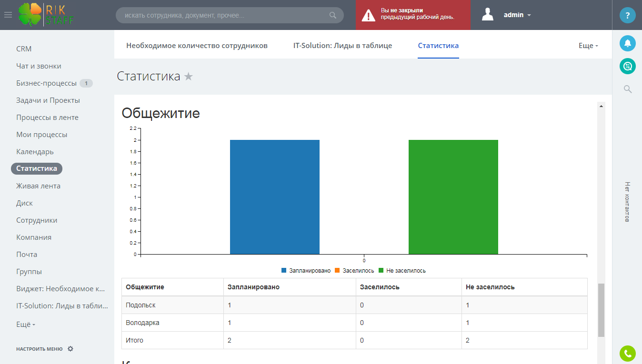Viewport: 642px width, 364px height.
Task: Open the notifications bell icon
Action: coord(627,43)
